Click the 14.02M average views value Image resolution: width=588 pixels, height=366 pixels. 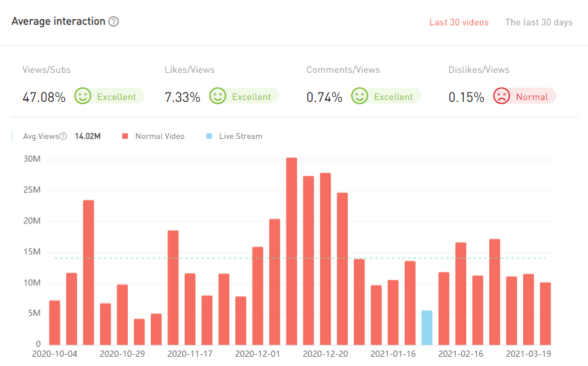pos(88,136)
